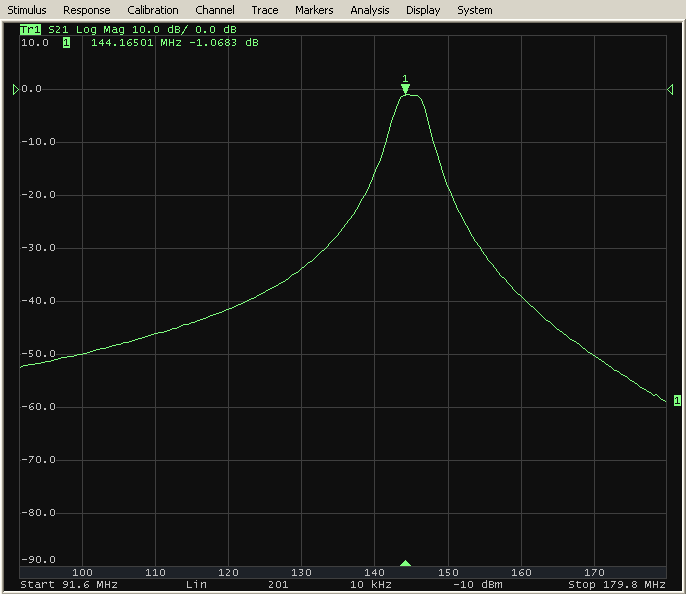Image resolution: width=686 pixels, height=594 pixels.
Task: Open the Markers menu
Action: pyautogui.click(x=314, y=10)
